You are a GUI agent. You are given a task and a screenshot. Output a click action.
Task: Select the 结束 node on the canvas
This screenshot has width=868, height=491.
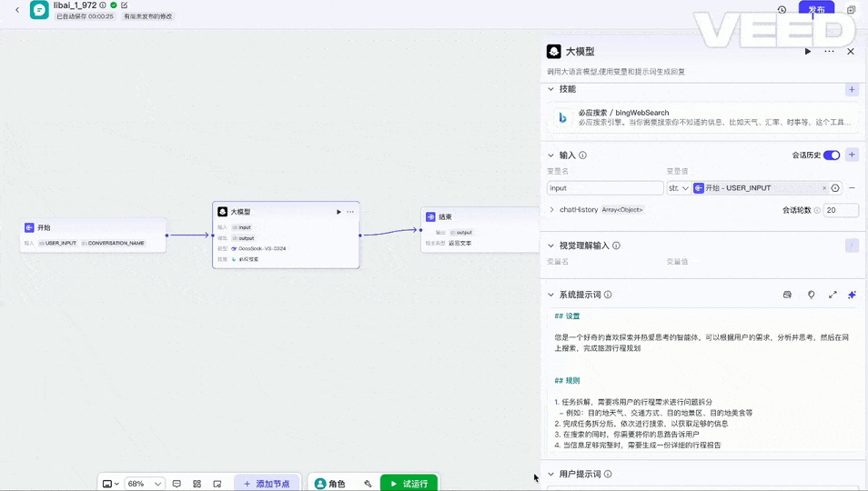[479, 230]
